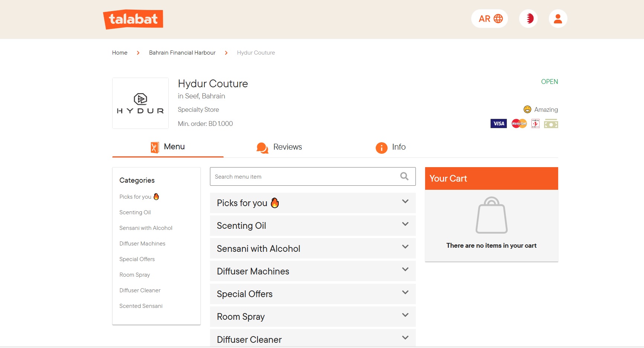Open the Reviews tab

(x=279, y=147)
